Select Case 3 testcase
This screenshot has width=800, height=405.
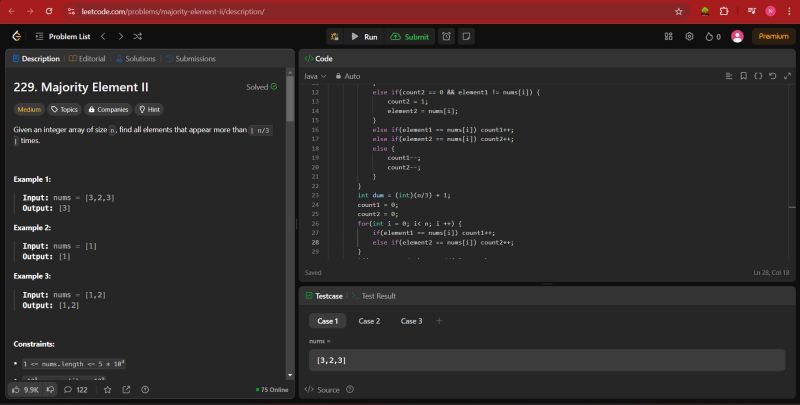pos(411,321)
